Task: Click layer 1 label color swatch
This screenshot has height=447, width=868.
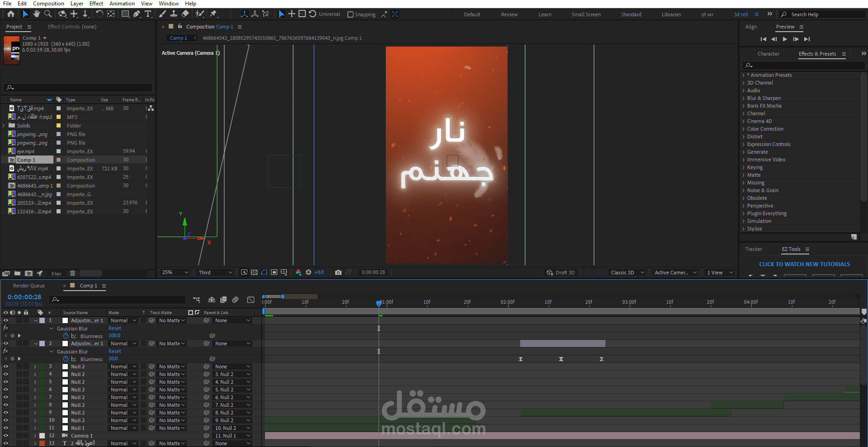Action: [x=42, y=320]
